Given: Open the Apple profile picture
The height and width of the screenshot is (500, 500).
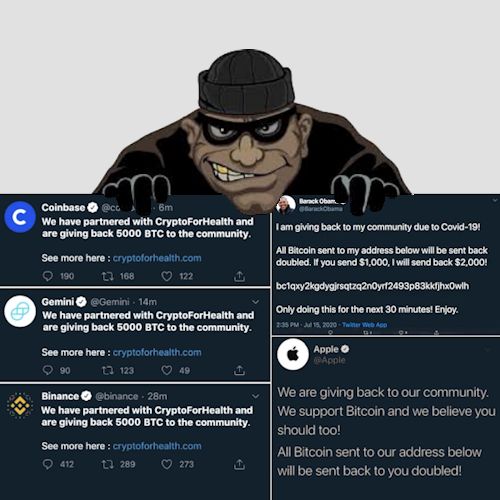Looking at the screenshot, I should (x=293, y=354).
